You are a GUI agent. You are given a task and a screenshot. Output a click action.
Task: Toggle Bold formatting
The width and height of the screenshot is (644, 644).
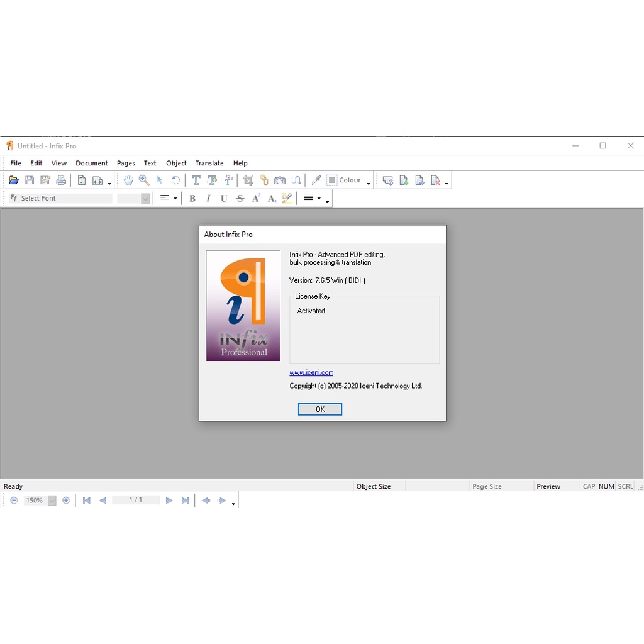(192, 198)
